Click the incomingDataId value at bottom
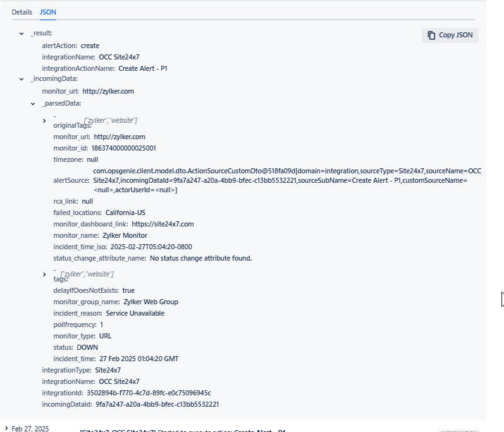This screenshot has height=432, width=504. (x=157, y=404)
